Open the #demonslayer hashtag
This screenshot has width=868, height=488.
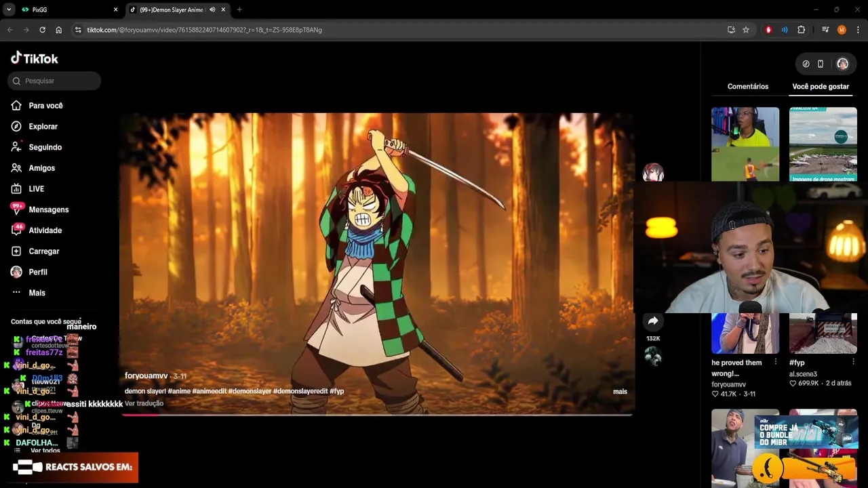[250, 391]
